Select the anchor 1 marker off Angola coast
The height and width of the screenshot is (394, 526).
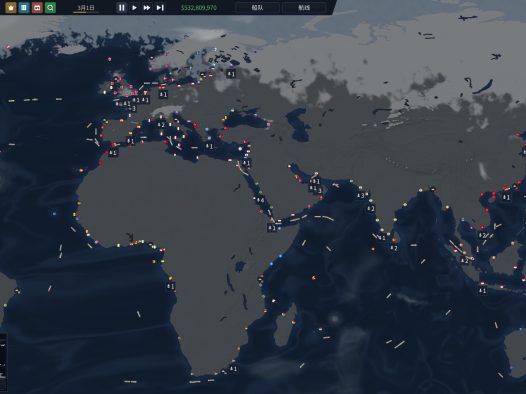tap(171, 286)
